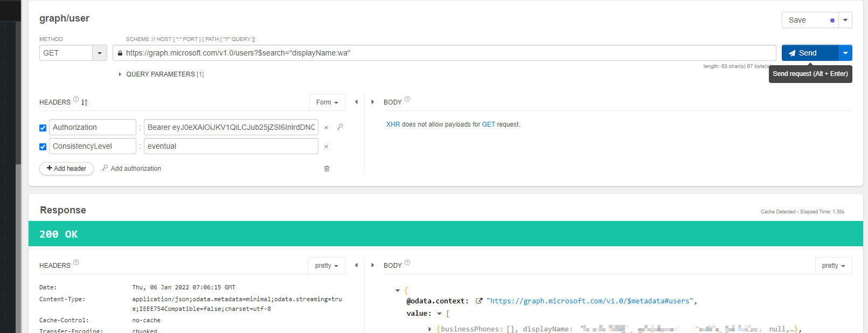
Task: Edit the Authorization header name field
Action: coord(92,127)
